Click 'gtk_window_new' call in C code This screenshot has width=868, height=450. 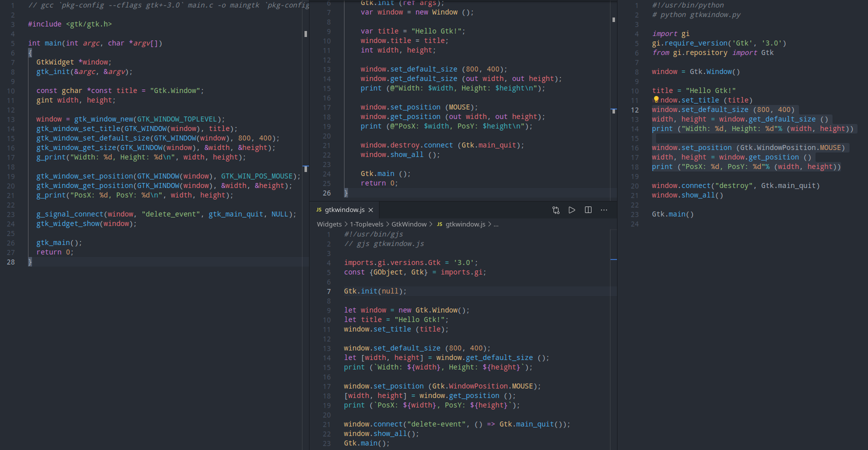click(x=104, y=119)
